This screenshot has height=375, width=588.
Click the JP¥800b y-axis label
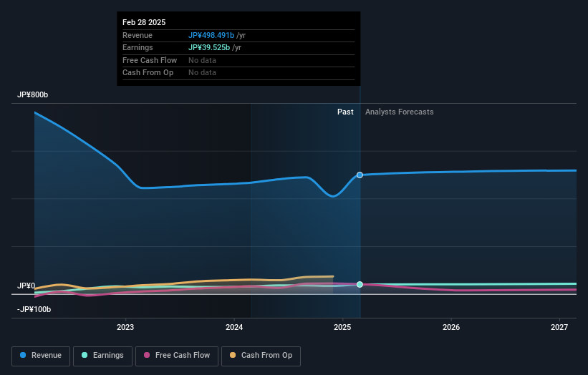click(33, 94)
